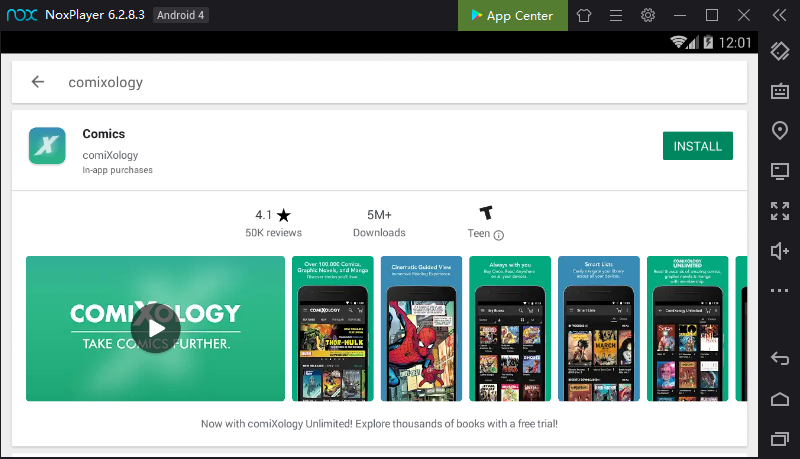This screenshot has width=800, height=459.
Task: Collapse the sidebar with double-arrow icon
Action: click(780, 15)
